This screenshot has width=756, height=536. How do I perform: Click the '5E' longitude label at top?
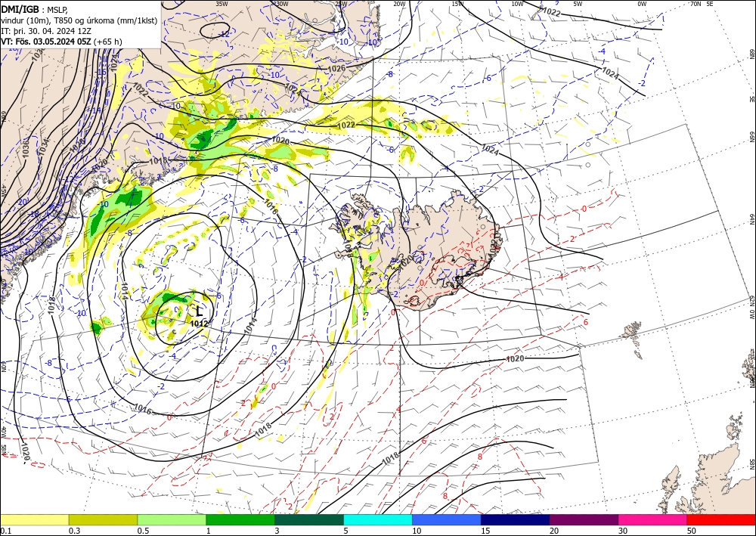710,4
